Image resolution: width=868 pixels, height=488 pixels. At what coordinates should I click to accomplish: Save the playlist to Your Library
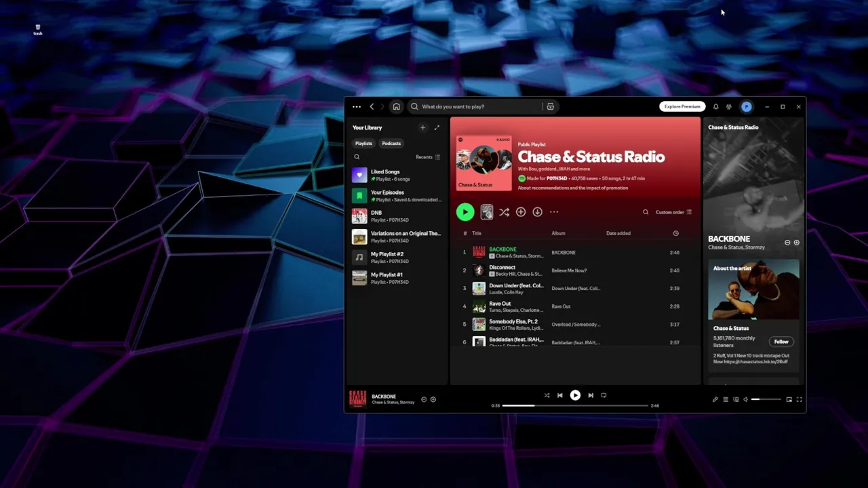click(x=521, y=212)
